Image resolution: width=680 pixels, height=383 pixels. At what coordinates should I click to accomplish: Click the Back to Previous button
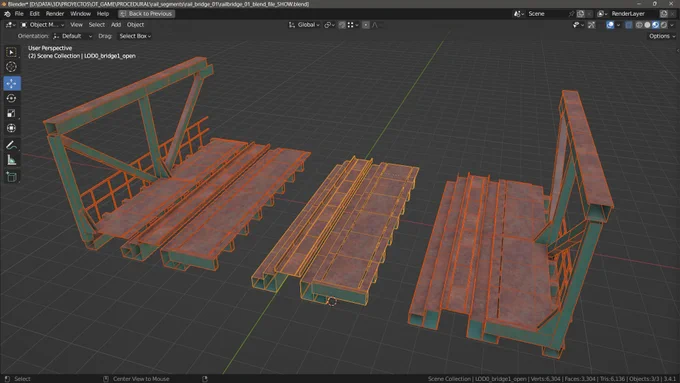tap(146, 14)
